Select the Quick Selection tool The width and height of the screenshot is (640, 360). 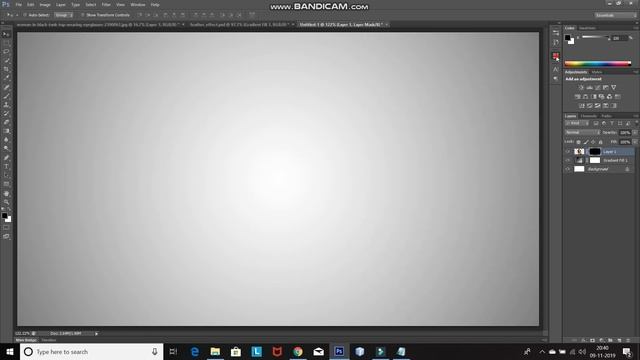[6, 61]
